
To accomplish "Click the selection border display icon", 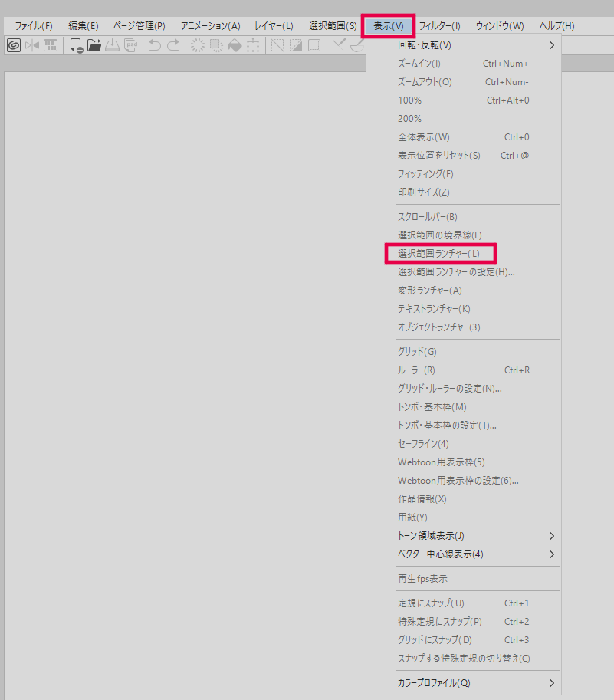I will point(314,45).
